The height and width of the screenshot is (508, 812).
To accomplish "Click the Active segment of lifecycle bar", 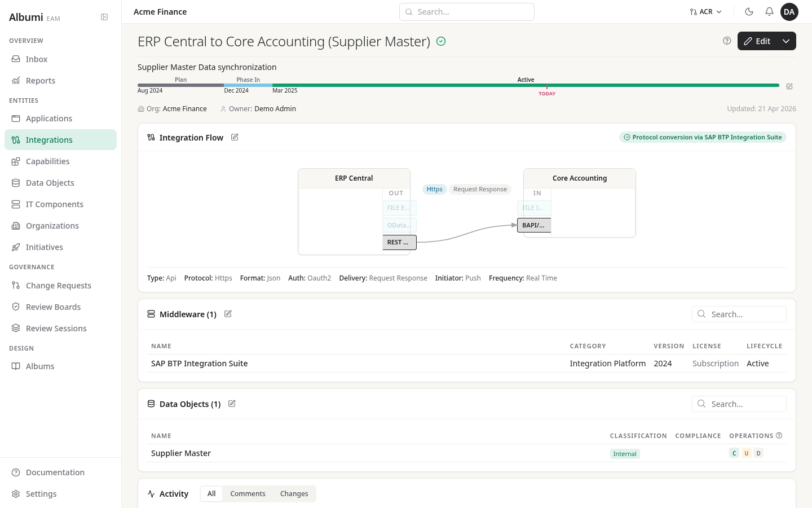I will click(526, 85).
